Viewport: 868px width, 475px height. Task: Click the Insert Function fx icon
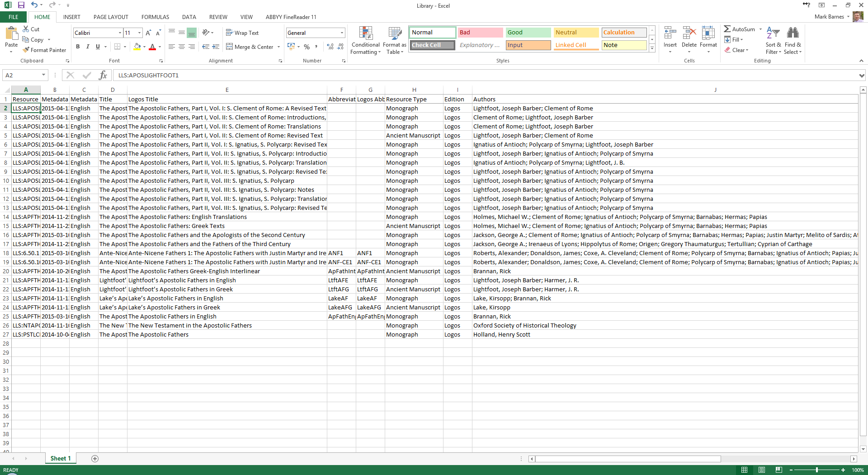click(103, 75)
